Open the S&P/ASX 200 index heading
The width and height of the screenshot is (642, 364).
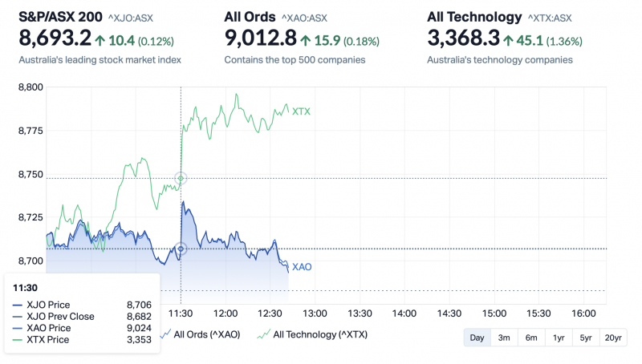[60, 17]
